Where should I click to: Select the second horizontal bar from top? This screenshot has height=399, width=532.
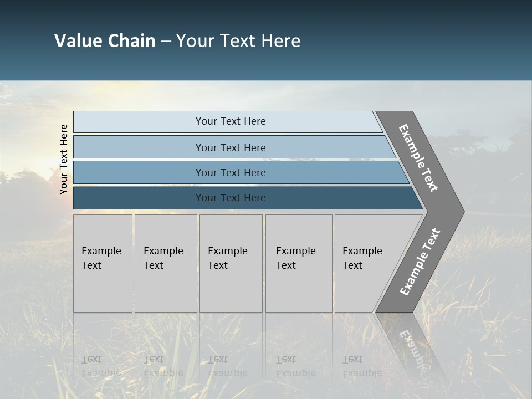230,147
